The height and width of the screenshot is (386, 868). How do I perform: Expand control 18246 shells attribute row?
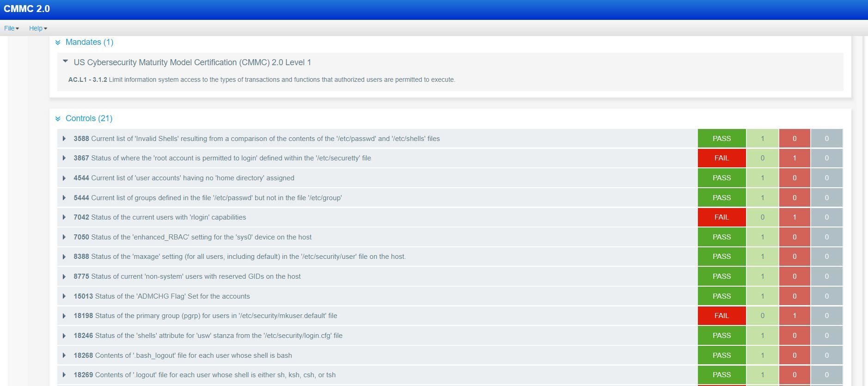64,336
